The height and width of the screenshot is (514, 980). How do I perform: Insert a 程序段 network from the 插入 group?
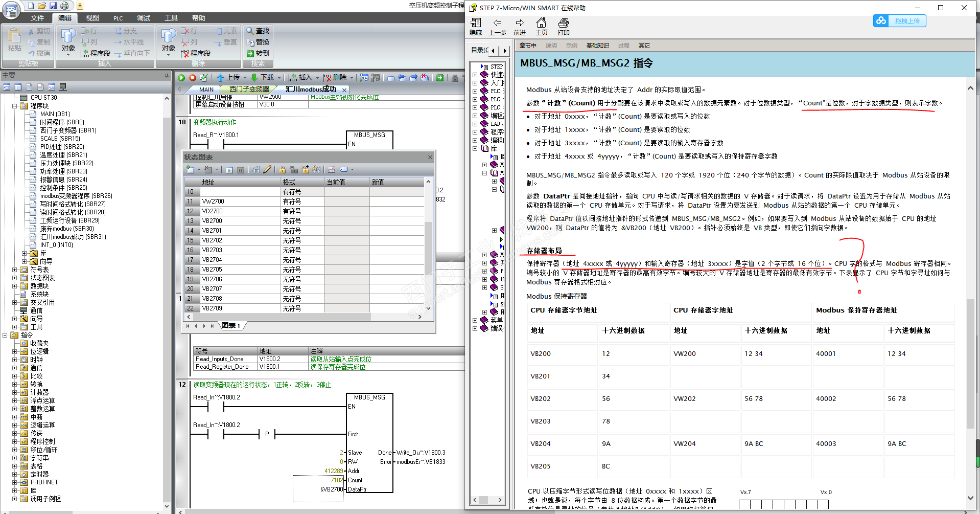click(x=96, y=53)
